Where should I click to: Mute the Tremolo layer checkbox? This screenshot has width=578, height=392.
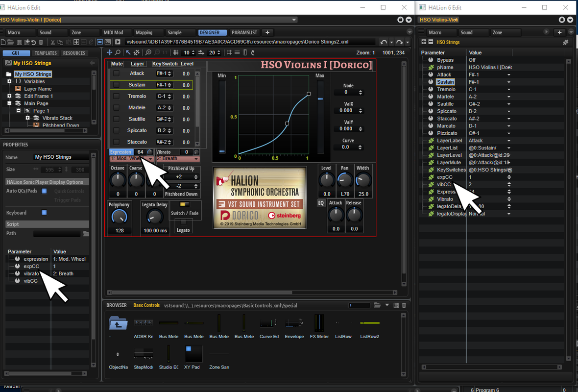tap(117, 96)
